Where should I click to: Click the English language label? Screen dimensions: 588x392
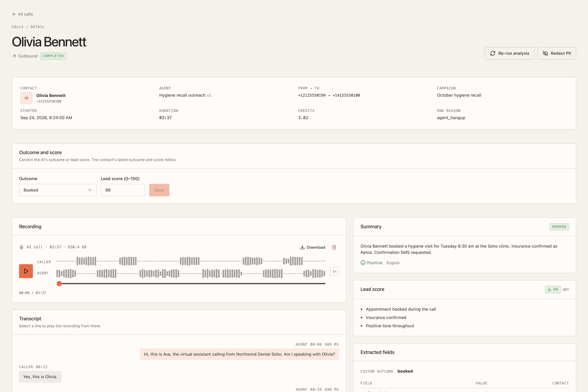click(393, 263)
